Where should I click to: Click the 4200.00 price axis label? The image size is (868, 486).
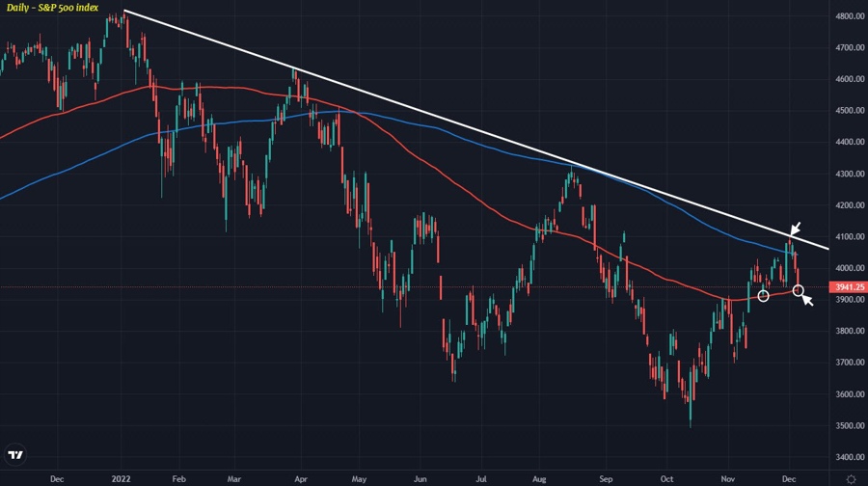(850, 205)
